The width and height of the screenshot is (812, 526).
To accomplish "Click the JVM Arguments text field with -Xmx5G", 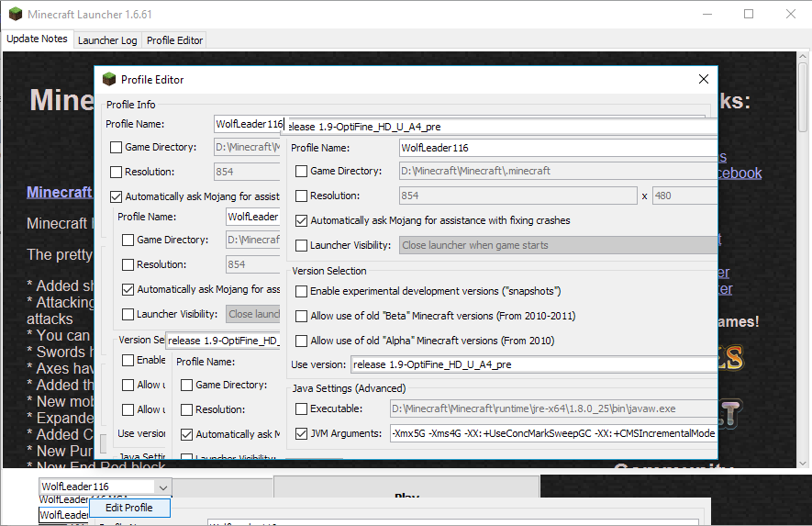I will tap(552, 433).
